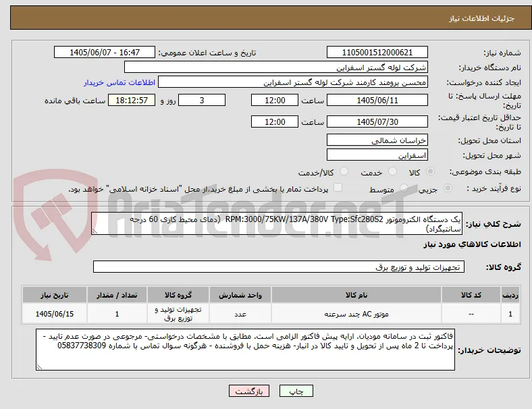Click the buyer notes text area
Screen dimensions: 532x409
[245, 350]
